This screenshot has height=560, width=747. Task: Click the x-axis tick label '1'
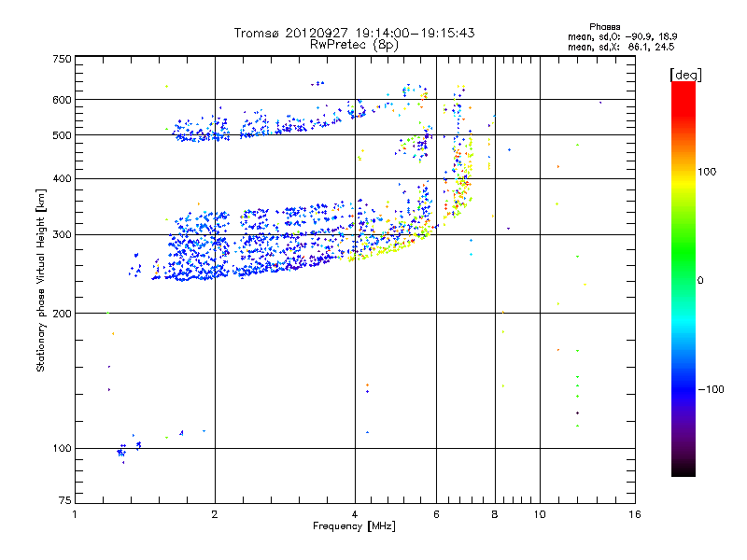tap(75, 514)
